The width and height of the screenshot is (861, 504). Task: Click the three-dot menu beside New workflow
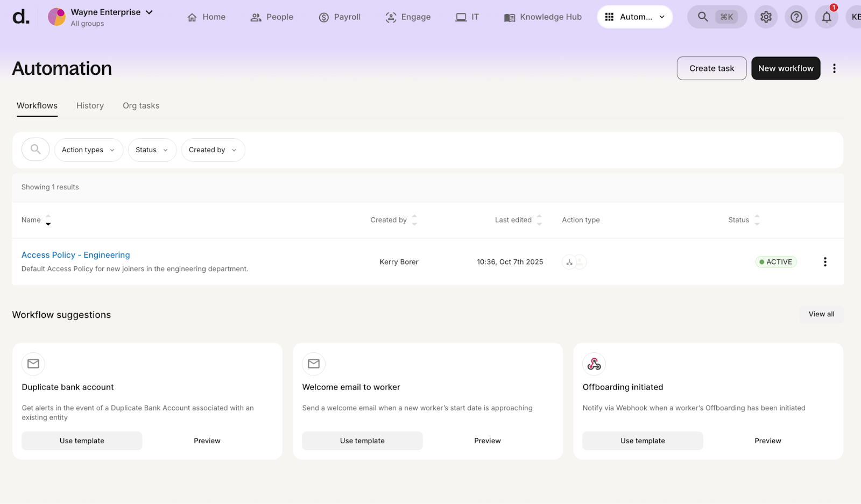834,68
